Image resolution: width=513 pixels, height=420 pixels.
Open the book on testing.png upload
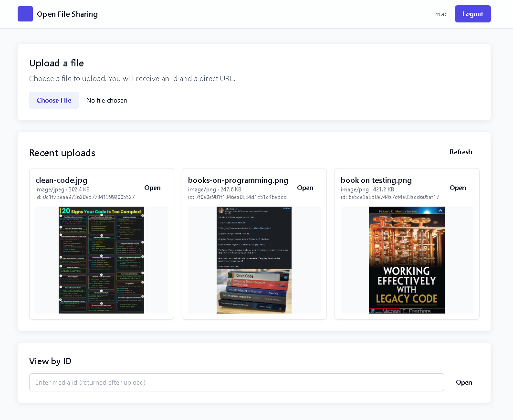click(x=457, y=188)
